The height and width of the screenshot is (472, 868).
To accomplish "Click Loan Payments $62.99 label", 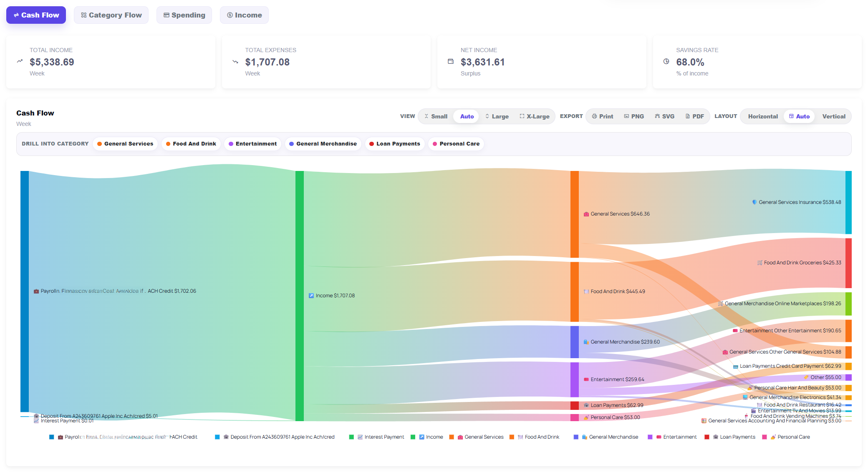I will pyautogui.click(x=613, y=405).
